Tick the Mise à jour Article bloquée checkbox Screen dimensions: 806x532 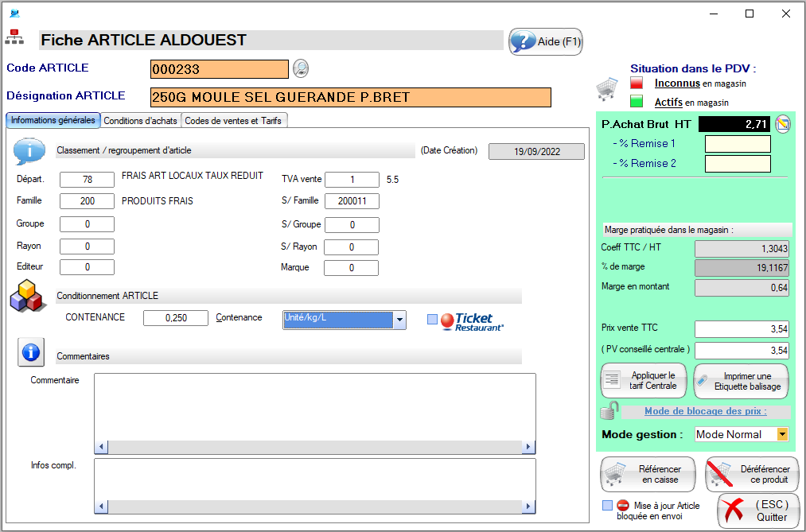coord(607,506)
